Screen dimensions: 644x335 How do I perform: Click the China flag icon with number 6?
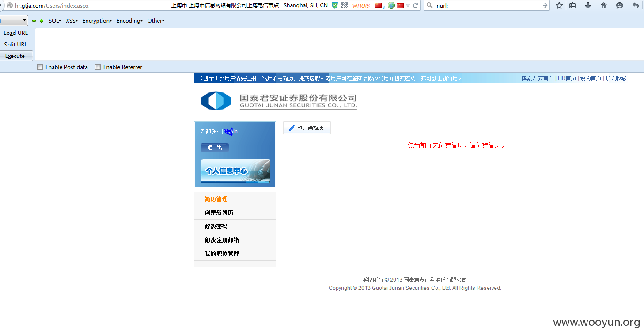(x=379, y=5)
